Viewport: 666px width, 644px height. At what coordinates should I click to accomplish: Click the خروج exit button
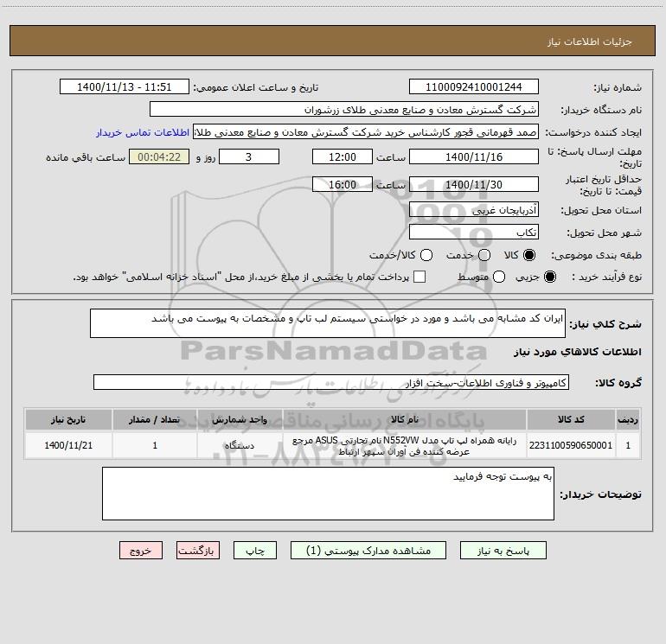click(141, 550)
